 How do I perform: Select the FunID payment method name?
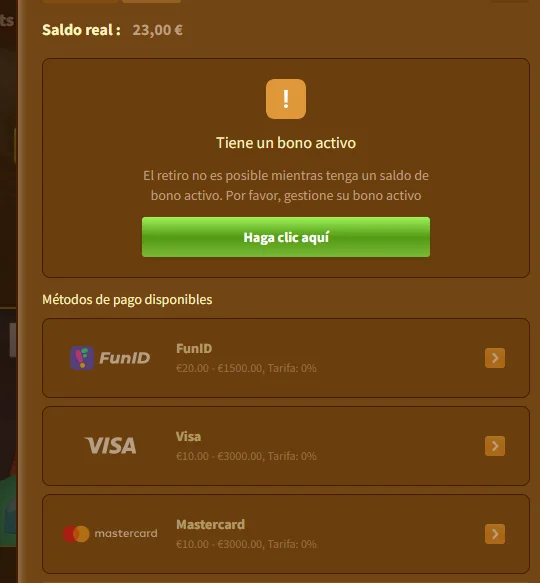click(x=194, y=348)
